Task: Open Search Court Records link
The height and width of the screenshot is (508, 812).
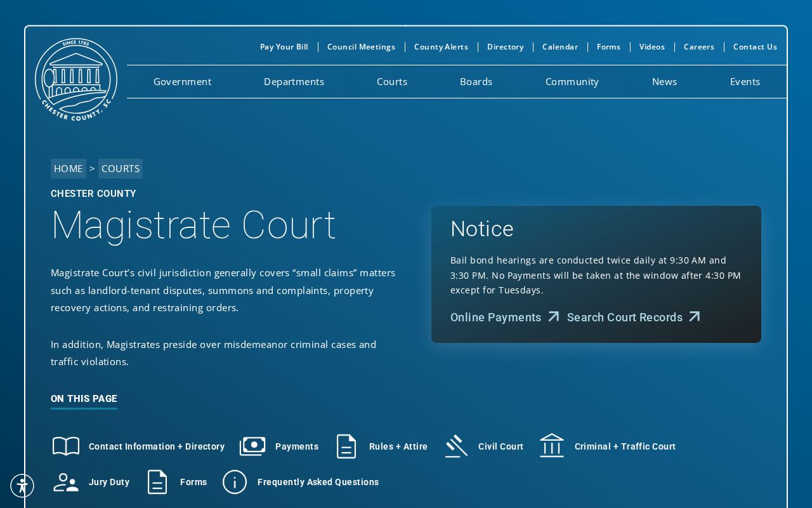Action: tap(625, 317)
